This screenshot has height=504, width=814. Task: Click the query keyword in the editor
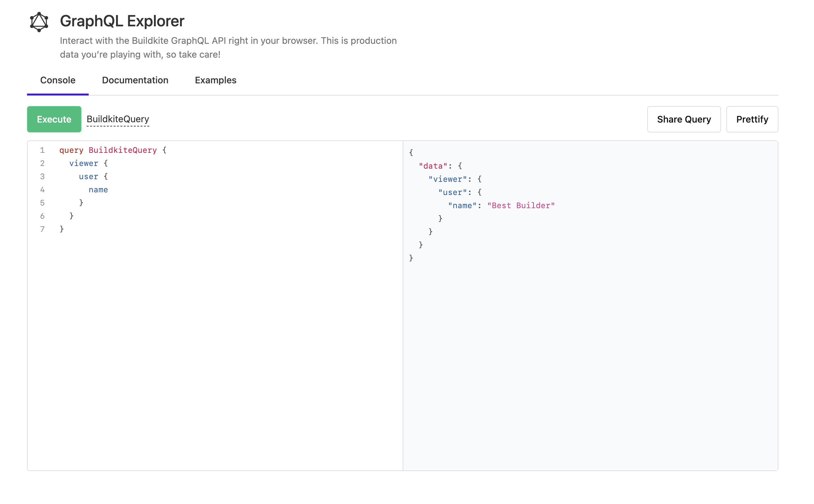71,150
